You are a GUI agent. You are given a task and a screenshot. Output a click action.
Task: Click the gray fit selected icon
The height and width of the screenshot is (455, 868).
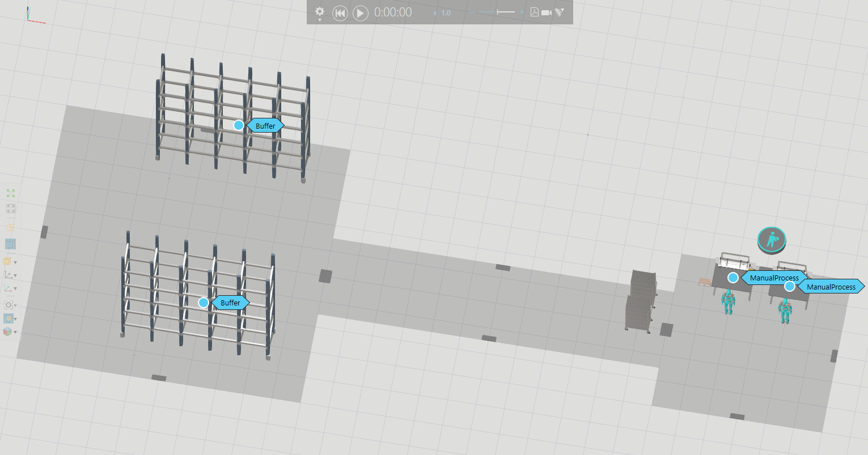pyautogui.click(x=10, y=209)
